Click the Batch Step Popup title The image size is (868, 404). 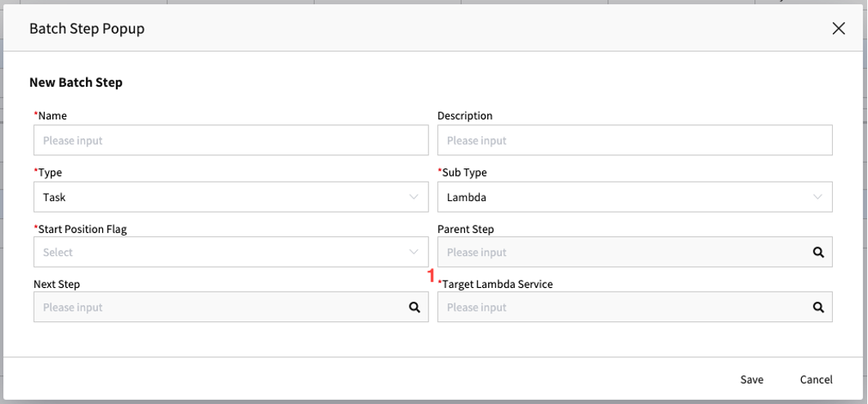pos(87,29)
